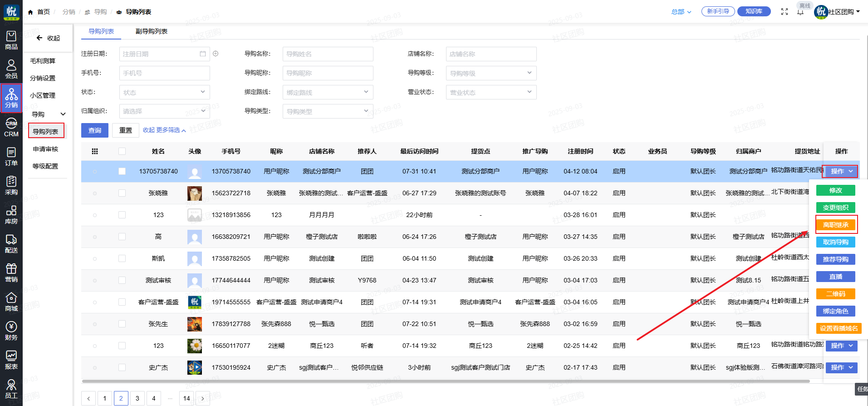Select 修改 in the action menu

point(836,190)
